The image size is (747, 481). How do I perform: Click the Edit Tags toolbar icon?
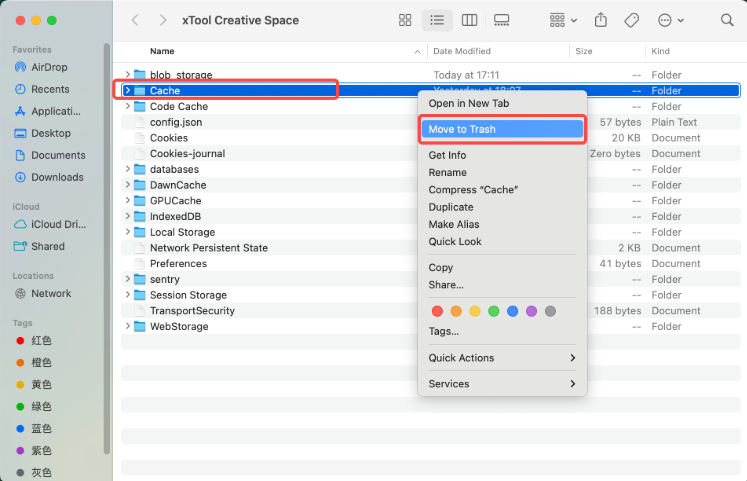[631, 20]
